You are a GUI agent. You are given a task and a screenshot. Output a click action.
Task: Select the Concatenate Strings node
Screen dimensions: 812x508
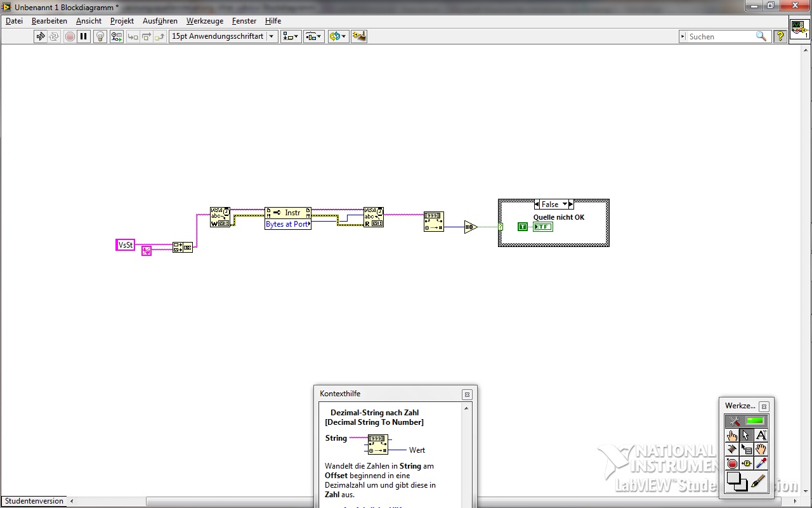[x=183, y=247]
